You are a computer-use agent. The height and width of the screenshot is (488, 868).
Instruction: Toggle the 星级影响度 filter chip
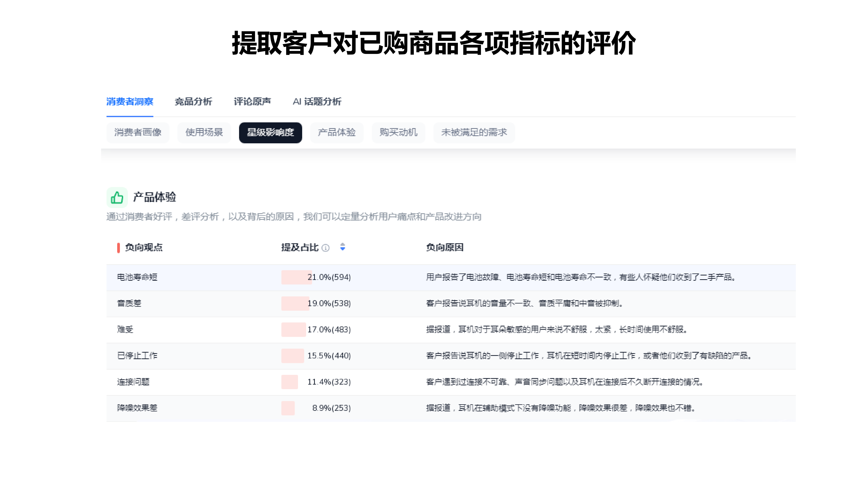point(271,133)
